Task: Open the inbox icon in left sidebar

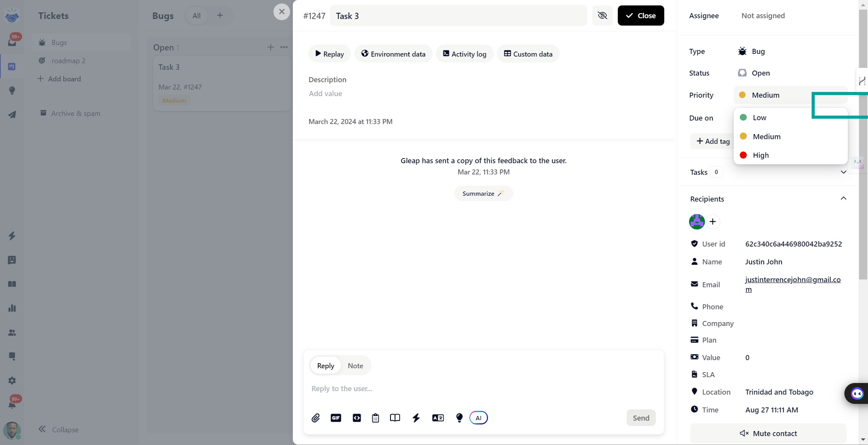Action: pos(12,42)
